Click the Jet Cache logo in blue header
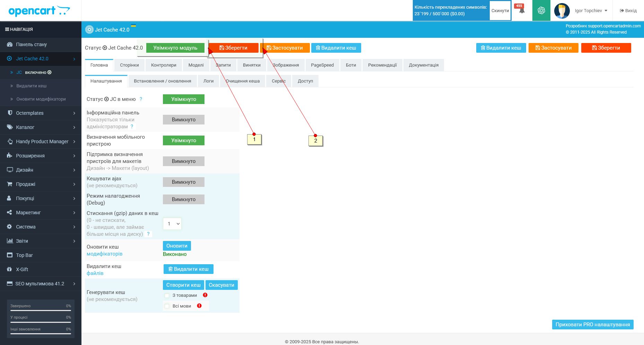Viewport: 644px width, 345px height. point(89,30)
